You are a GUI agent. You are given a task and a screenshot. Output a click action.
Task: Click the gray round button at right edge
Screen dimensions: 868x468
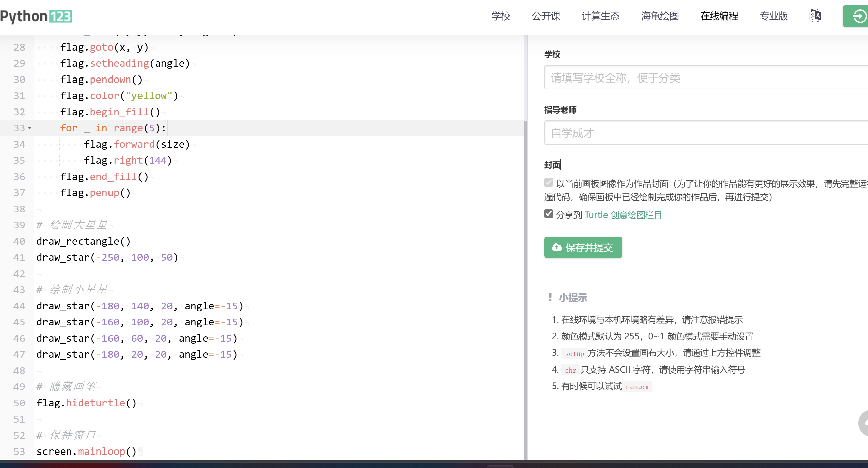pos(863,423)
